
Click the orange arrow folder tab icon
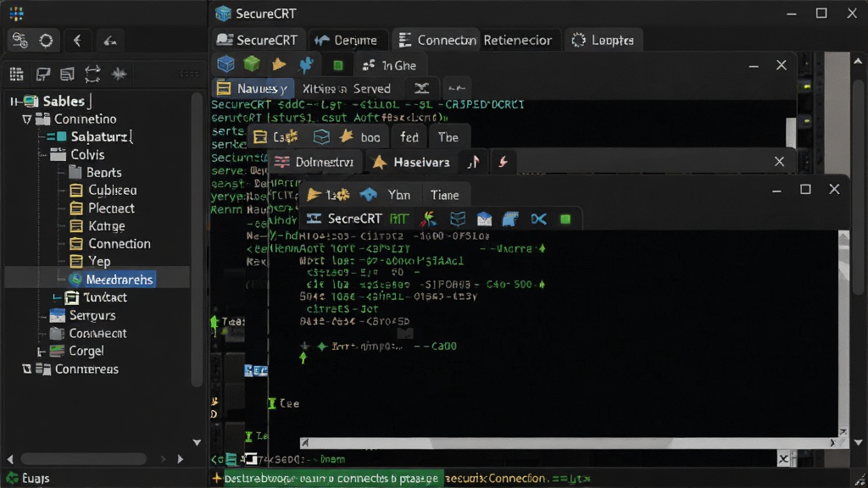314,195
